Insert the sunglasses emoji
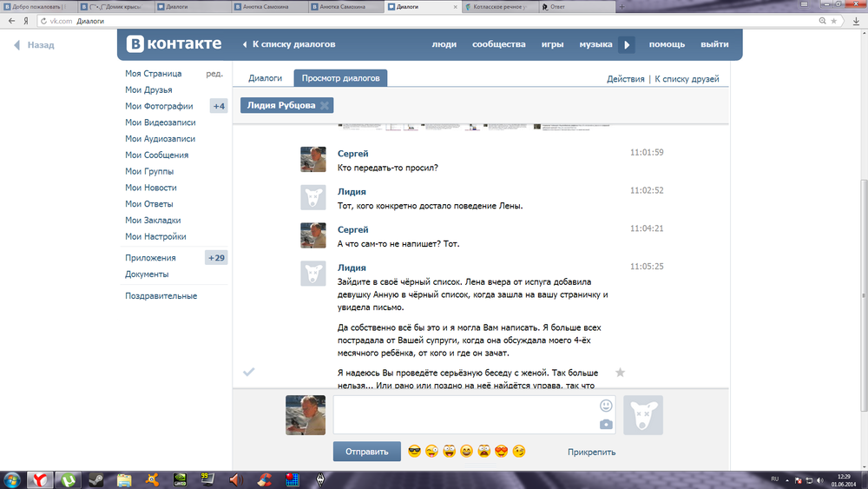The height and width of the screenshot is (489, 868). pyautogui.click(x=414, y=452)
